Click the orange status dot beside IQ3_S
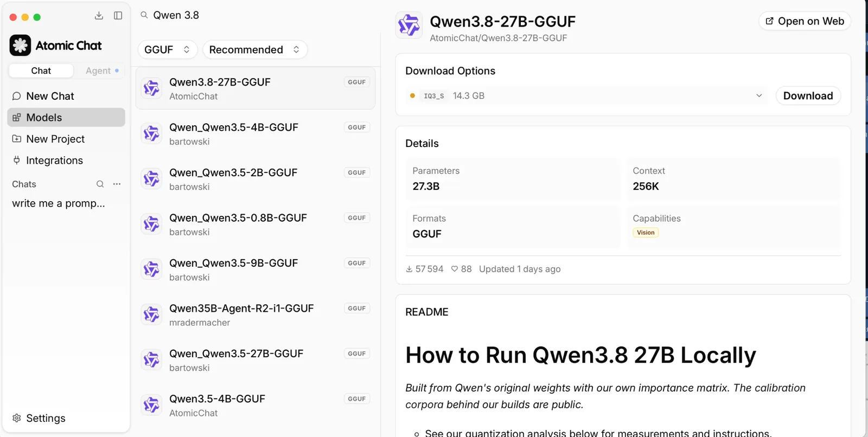 [x=412, y=96]
